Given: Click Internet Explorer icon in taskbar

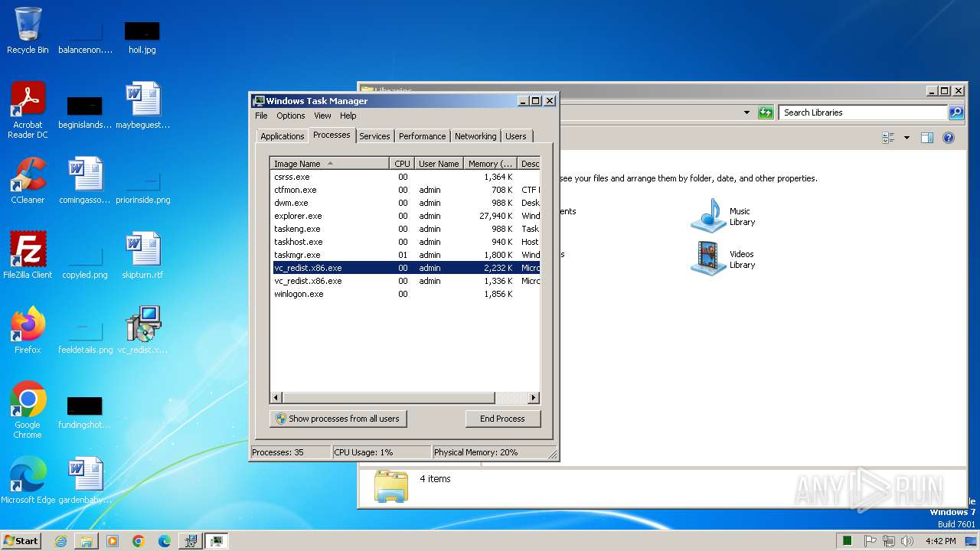Looking at the screenshot, I should pyautogui.click(x=60, y=541).
